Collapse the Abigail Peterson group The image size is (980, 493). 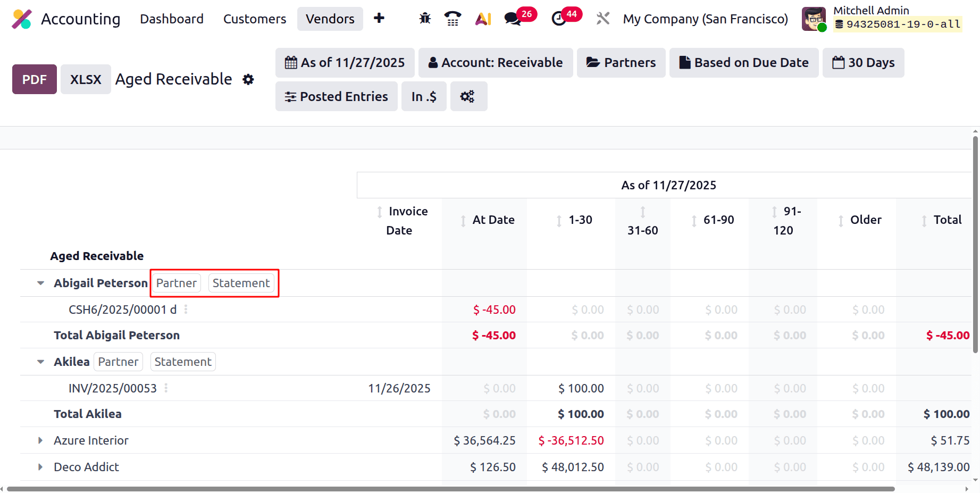coord(40,283)
